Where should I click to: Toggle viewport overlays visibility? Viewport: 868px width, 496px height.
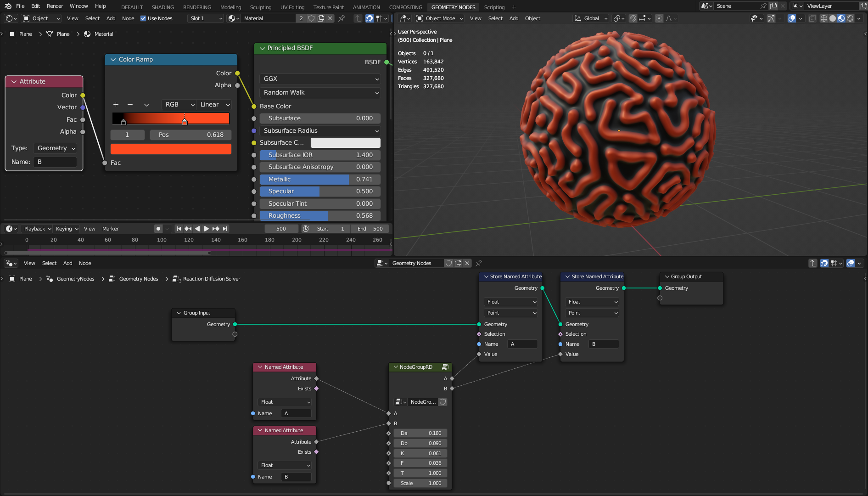(792, 18)
